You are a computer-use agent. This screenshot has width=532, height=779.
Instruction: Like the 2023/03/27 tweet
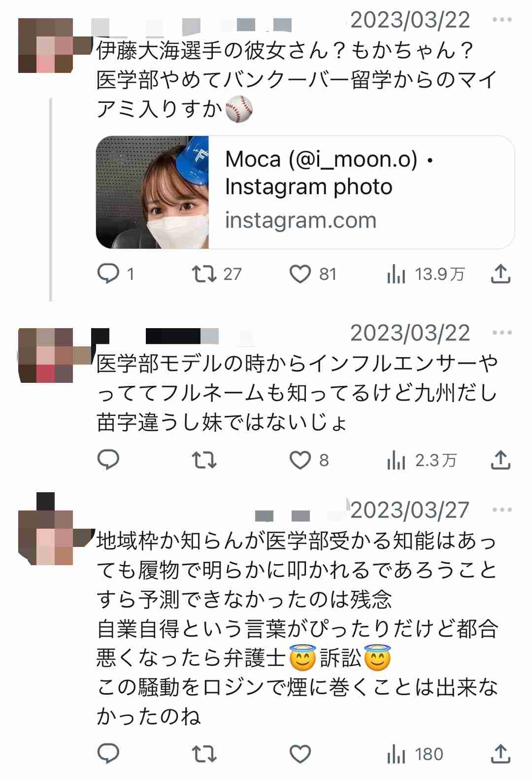pos(300,754)
